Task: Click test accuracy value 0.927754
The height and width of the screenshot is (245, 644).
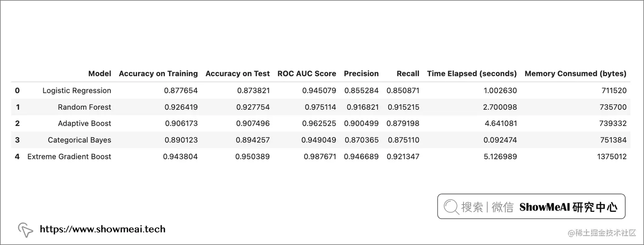Action: click(253, 107)
